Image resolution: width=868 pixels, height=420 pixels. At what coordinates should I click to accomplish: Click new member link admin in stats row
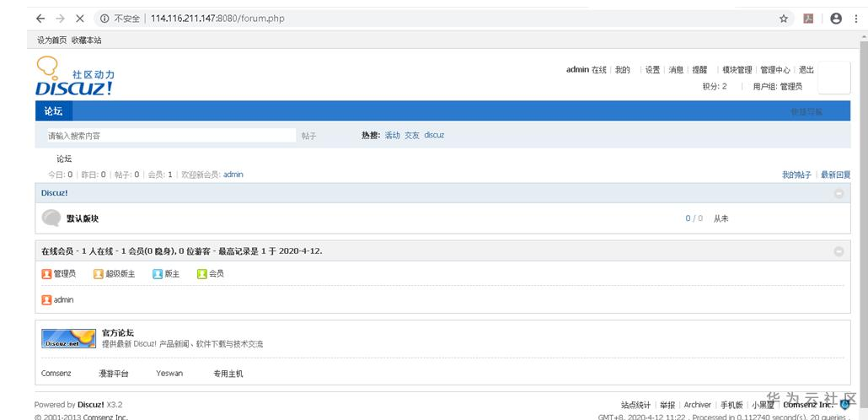click(x=233, y=175)
